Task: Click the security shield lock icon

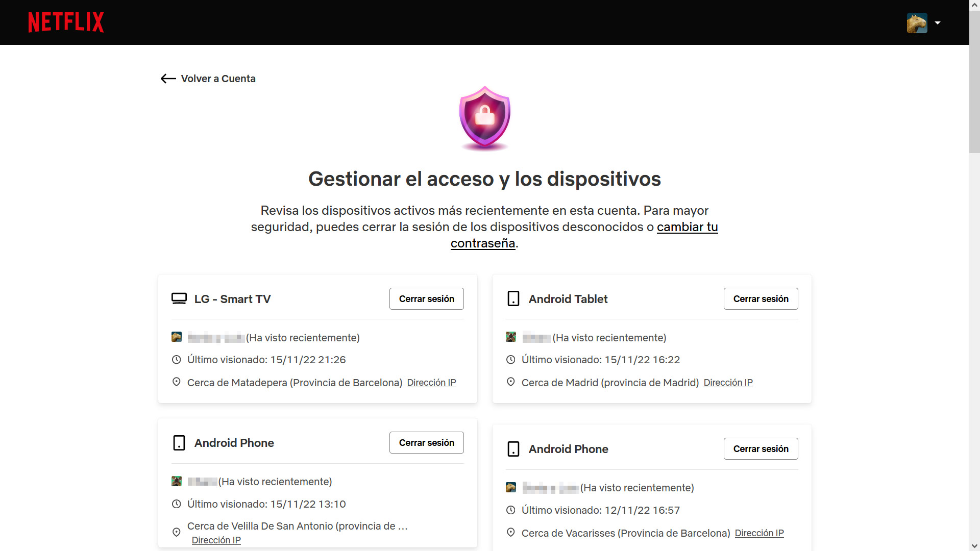Action: [x=484, y=118]
